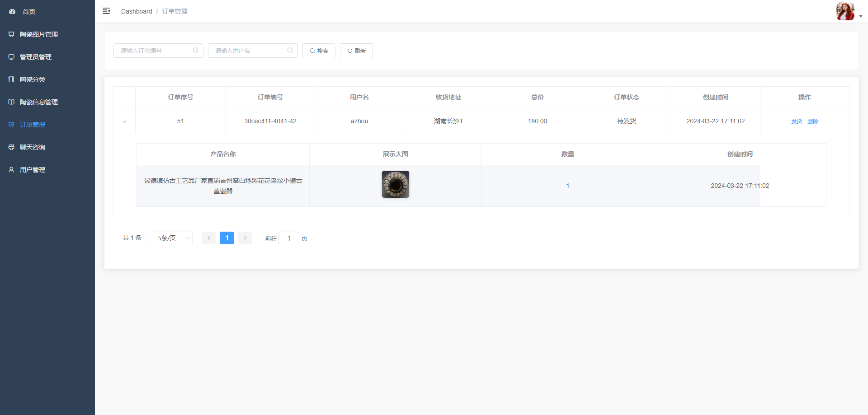The image size is (868, 415).
Task: Click the hamburger sidebar collapse icon
Action: point(106,11)
